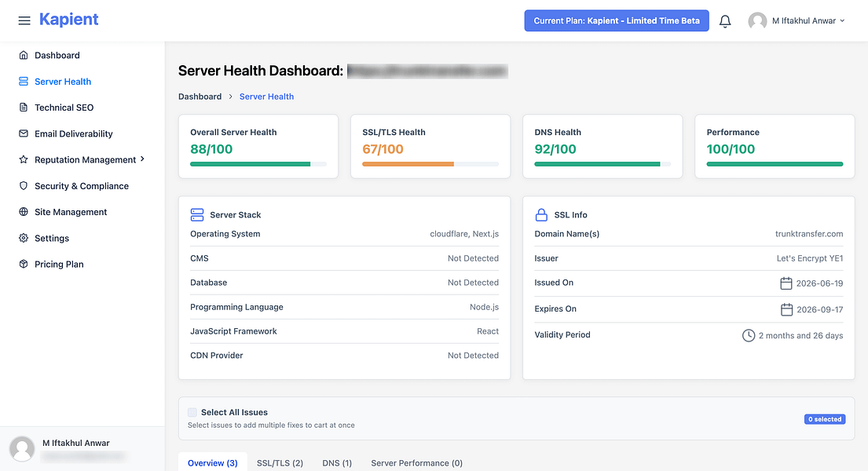Click the Dashboard home icon in sidebar
Screen dimensions: 868x471
(24, 55)
